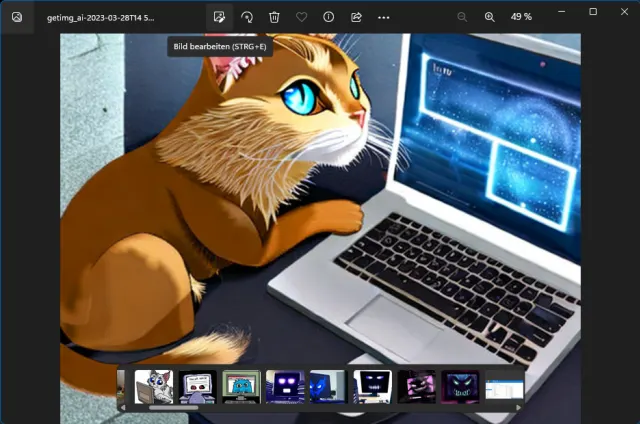640x424 pixels.
Task: Select the purple-eyed robot monitor thumbnail
Action: pos(285,386)
